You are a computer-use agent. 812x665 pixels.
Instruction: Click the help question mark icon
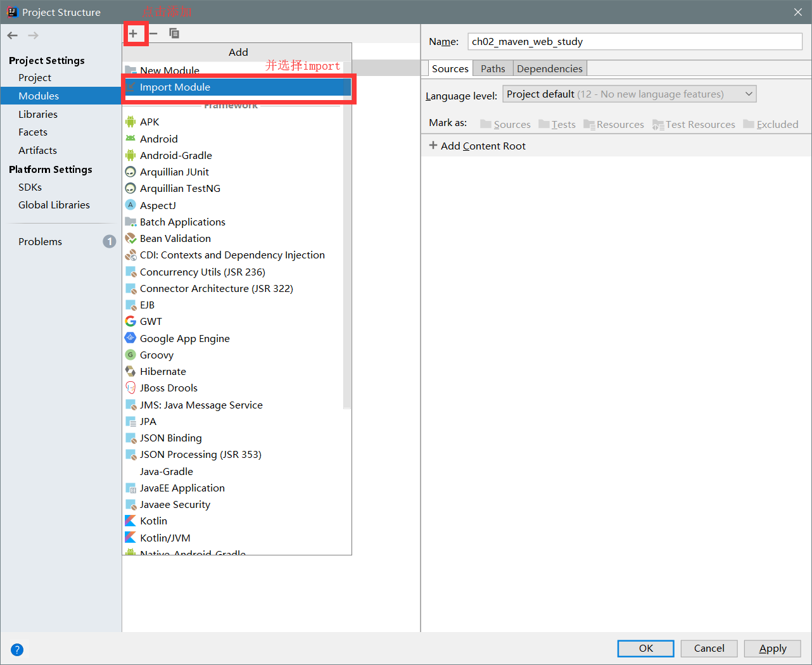pos(16,649)
